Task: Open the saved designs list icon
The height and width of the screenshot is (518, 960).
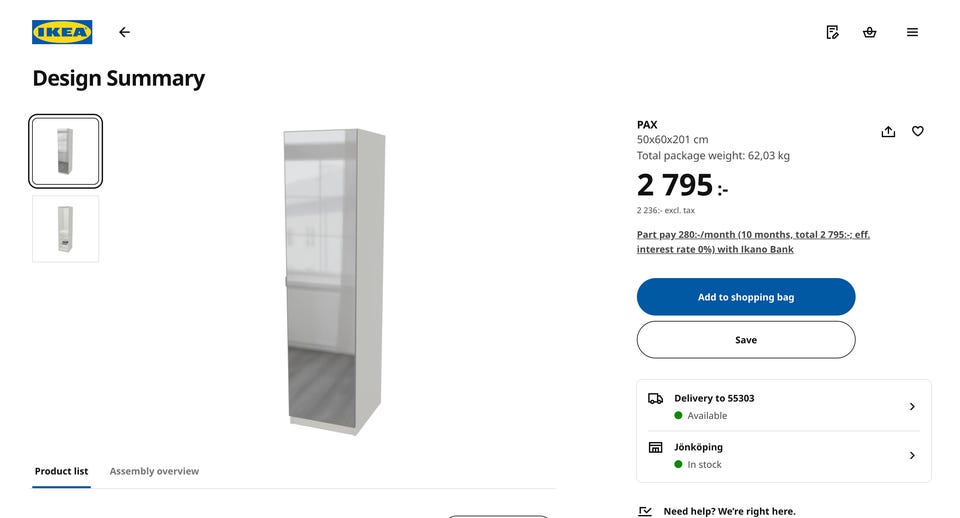Action: pos(832,32)
